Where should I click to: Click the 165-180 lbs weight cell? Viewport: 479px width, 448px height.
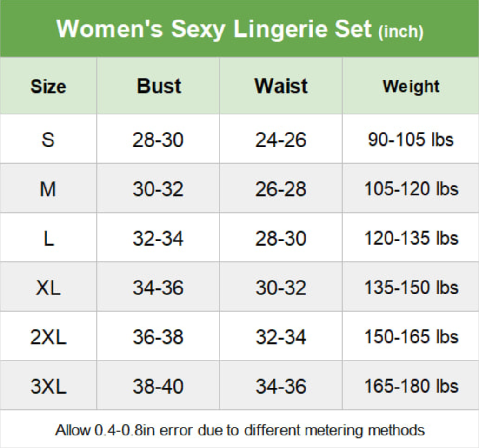[411, 387]
